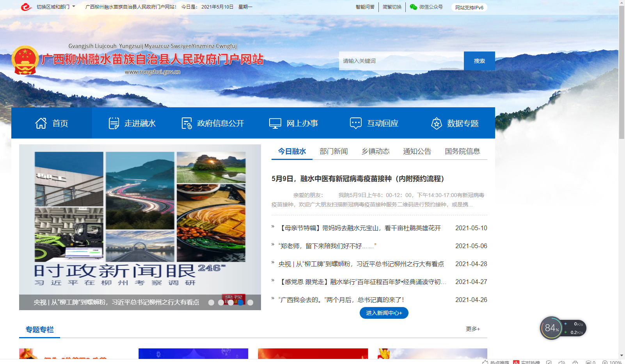
Task: Click the 84% floating performance gauge
Action: pos(551,328)
